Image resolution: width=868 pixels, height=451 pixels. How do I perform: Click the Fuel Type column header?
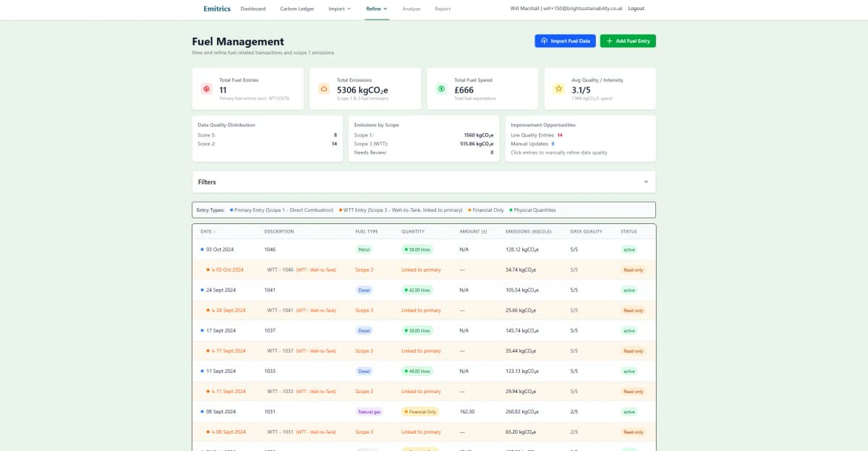[367, 231]
